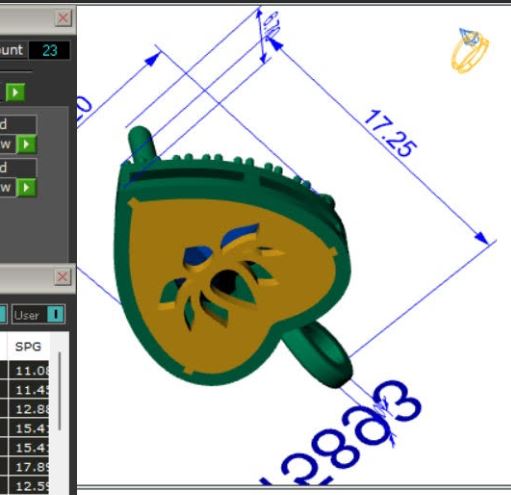This screenshot has height=495, width=511.
Task: Click the black round hole in pendant center
Action: click(x=224, y=280)
